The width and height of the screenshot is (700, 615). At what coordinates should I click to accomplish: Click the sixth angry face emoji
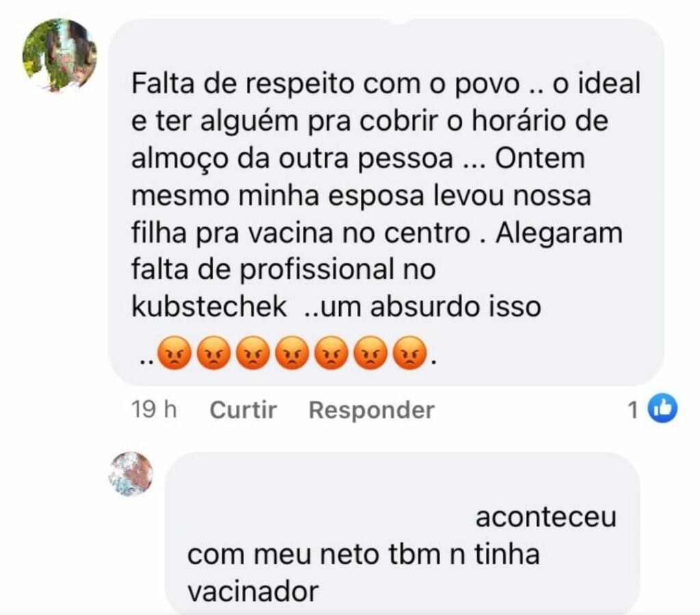pyautogui.click(x=371, y=352)
